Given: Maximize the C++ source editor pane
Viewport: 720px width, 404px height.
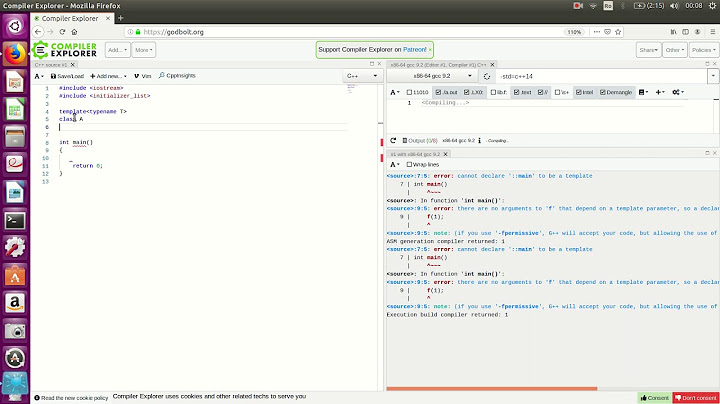Looking at the screenshot, I should click(x=372, y=64).
